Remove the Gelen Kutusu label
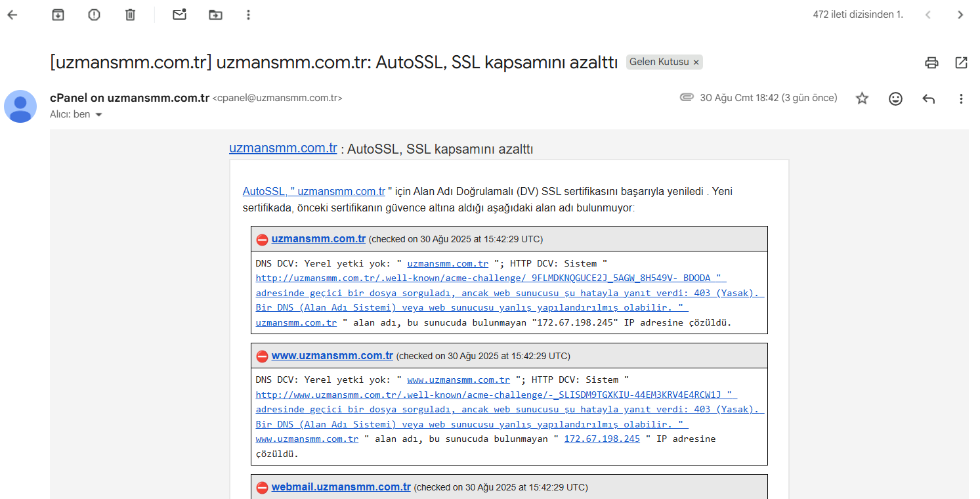 696,62
